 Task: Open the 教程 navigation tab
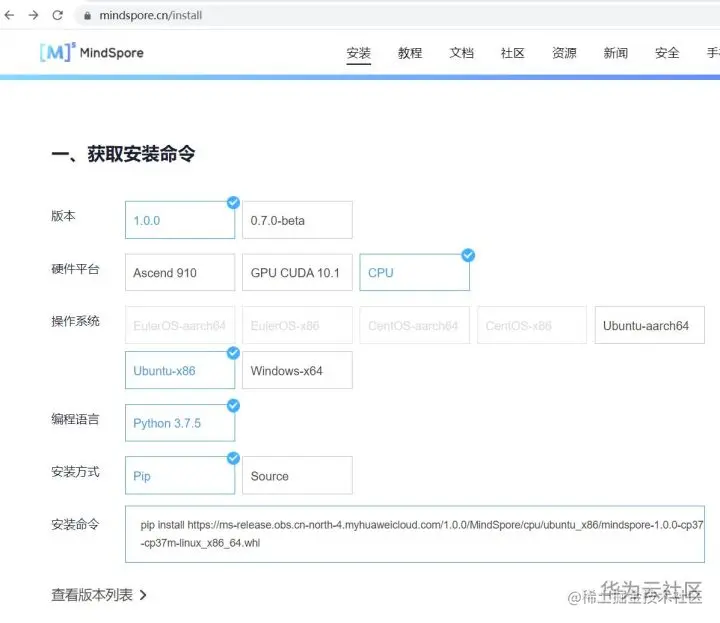click(x=410, y=53)
